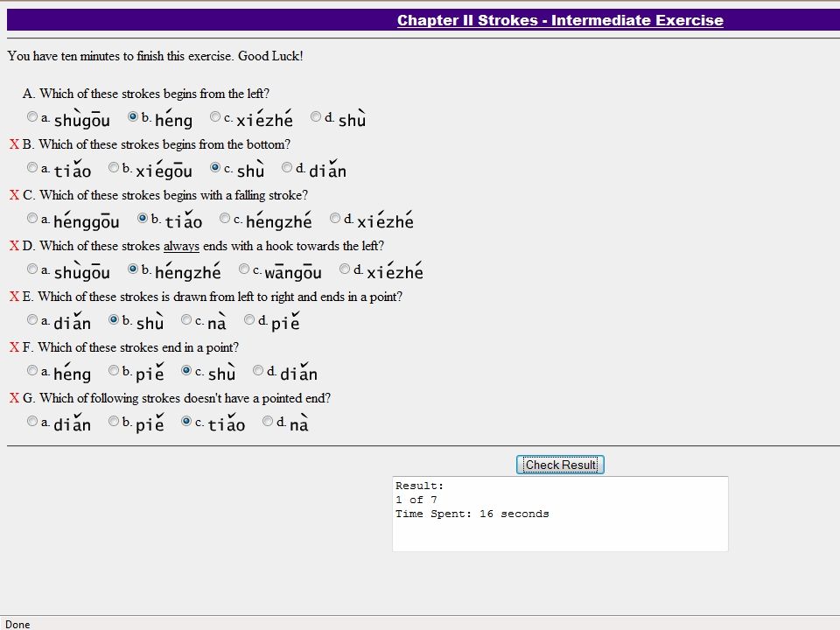This screenshot has height=630, width=840.
Task: Select option a shùgōu in question D
Action: [x=32, y=269]
